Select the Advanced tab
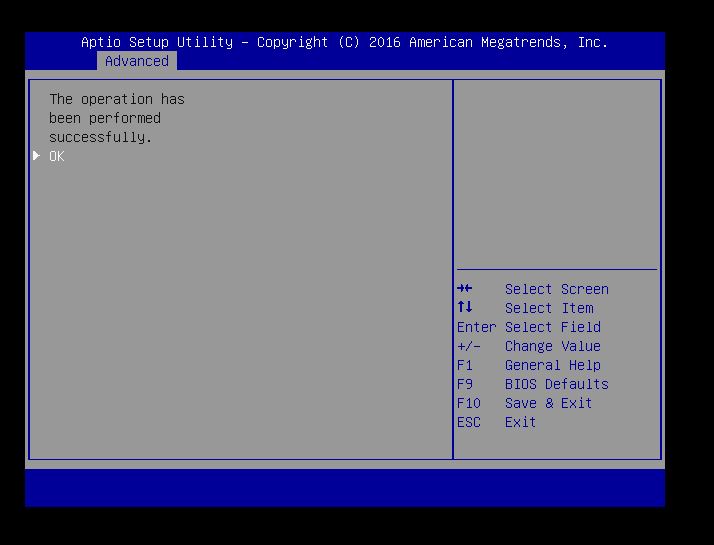 [137, 61]
